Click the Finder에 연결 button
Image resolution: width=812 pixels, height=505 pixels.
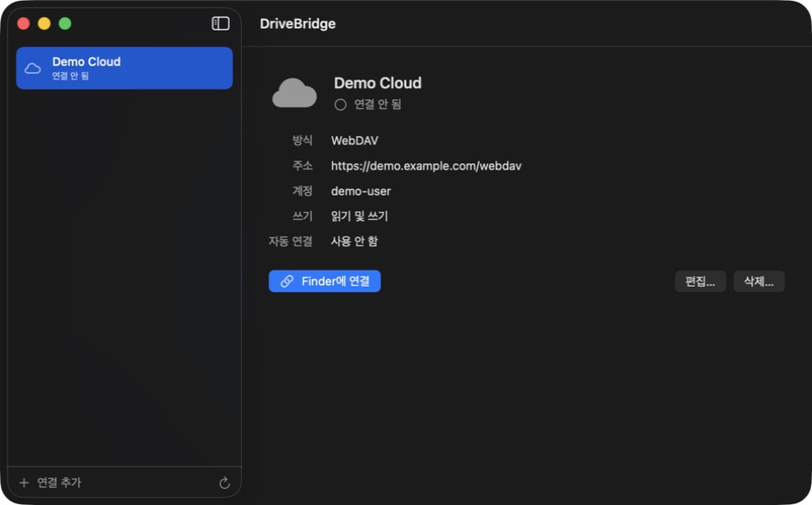pyautogui.click(x=325, y=281)
